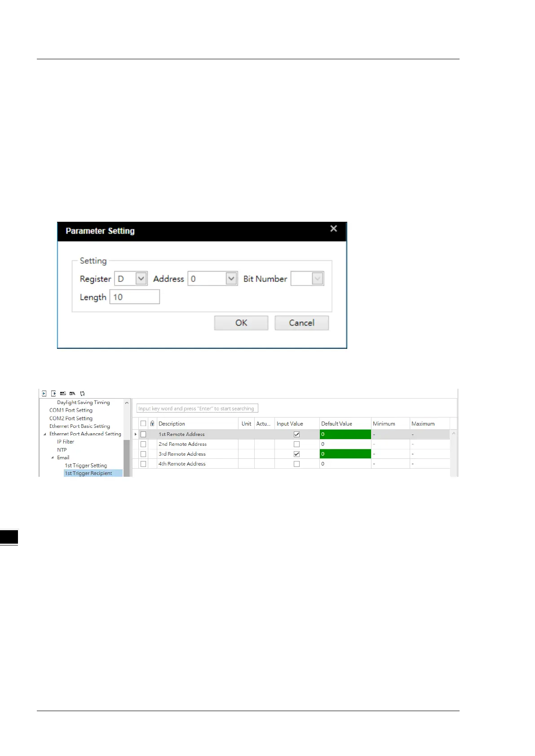
Task: Tick the row checkbox for 4th Remote Address
Action: (x=143, y=464)
